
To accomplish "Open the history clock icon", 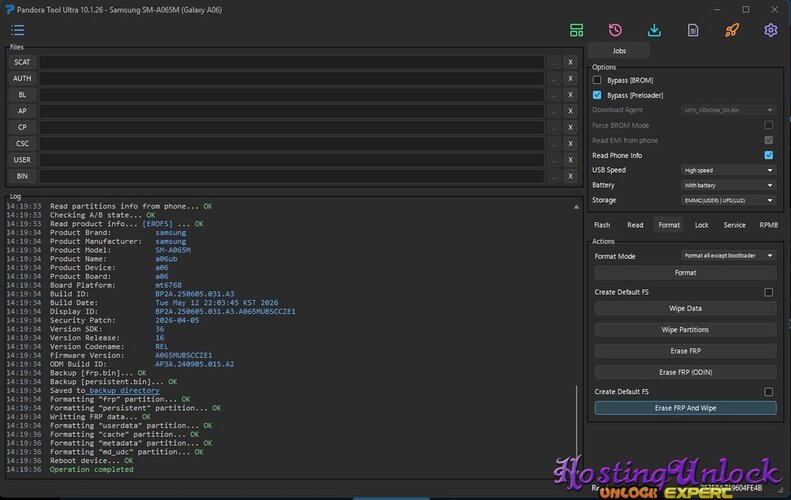I will (x=615, y=30).
